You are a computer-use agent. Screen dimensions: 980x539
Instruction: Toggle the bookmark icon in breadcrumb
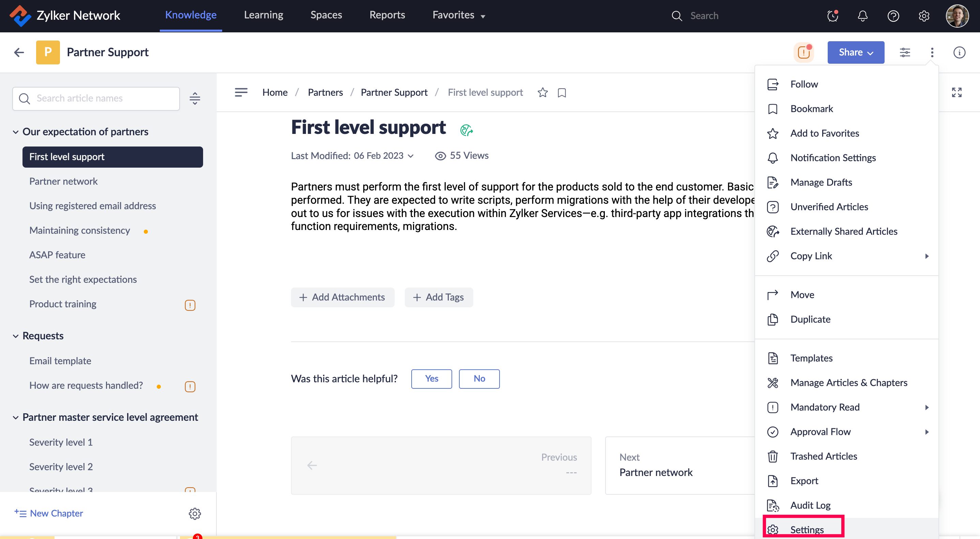tap(562, 92)
